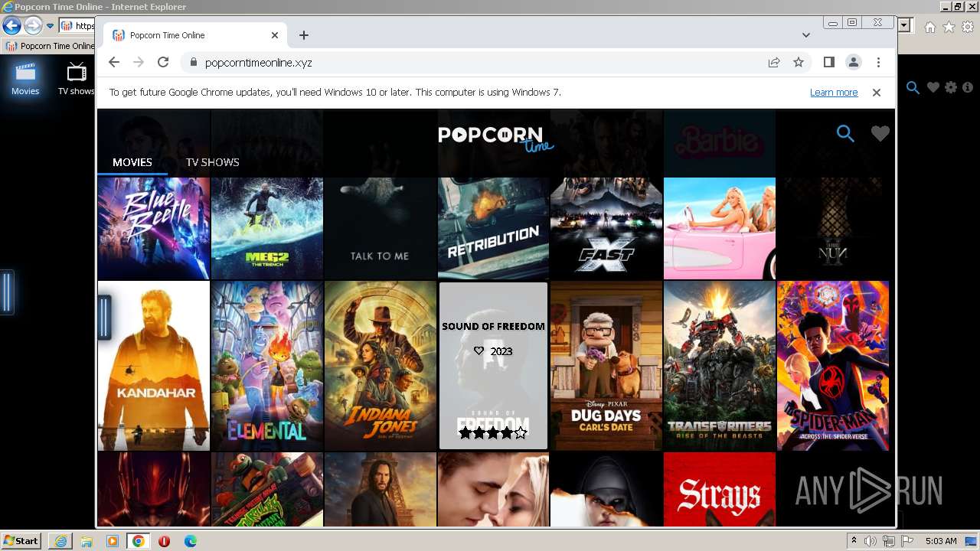Bookmark this page with the star

[799, 63]
